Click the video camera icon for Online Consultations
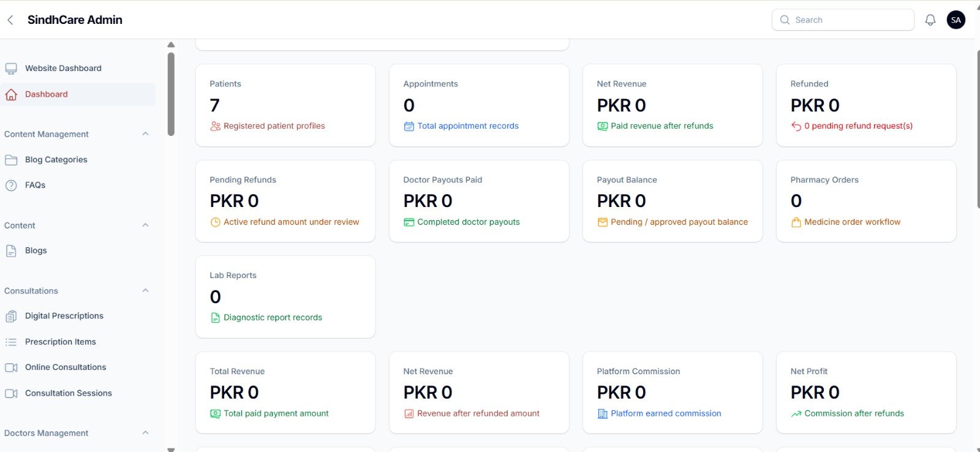This screenshot has height=452, width=980. click(11, 367)
